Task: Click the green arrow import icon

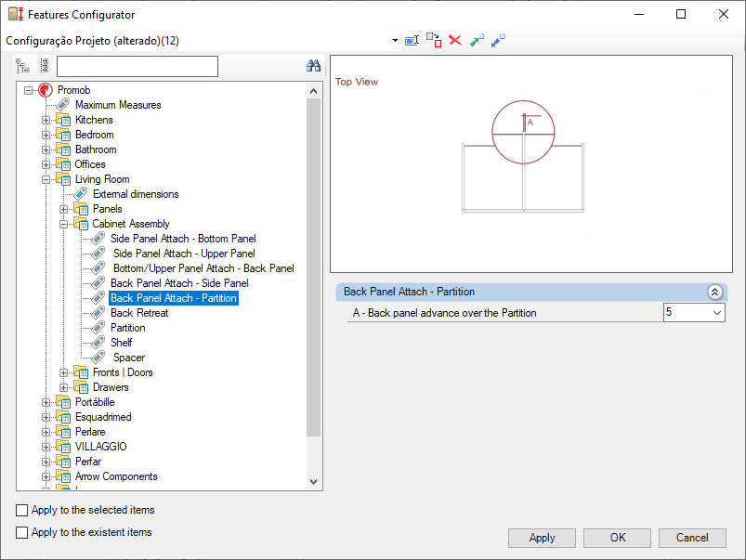Action: pos(477,41)
